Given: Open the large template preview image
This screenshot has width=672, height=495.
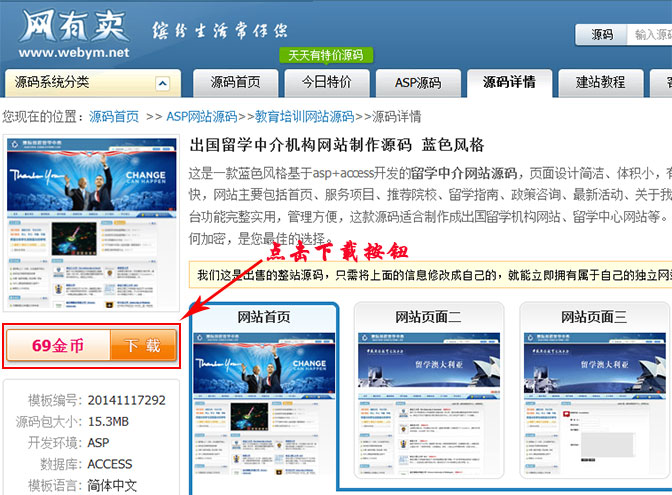Looking at the screenshot, I should coord(91,223).
